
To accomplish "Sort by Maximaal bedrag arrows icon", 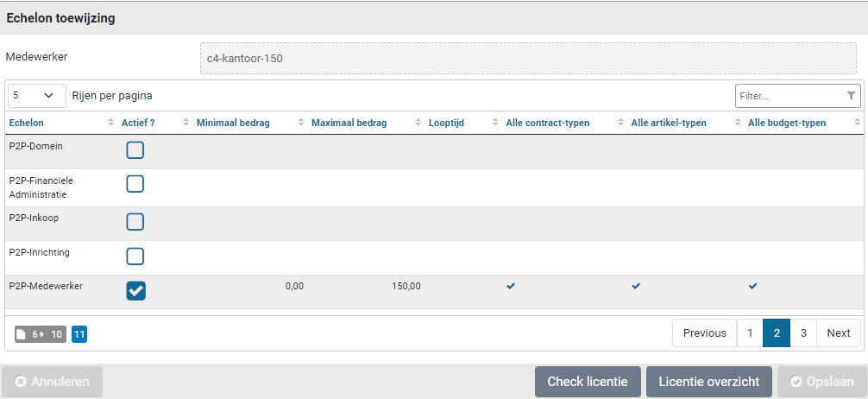I will pos(418,123).
